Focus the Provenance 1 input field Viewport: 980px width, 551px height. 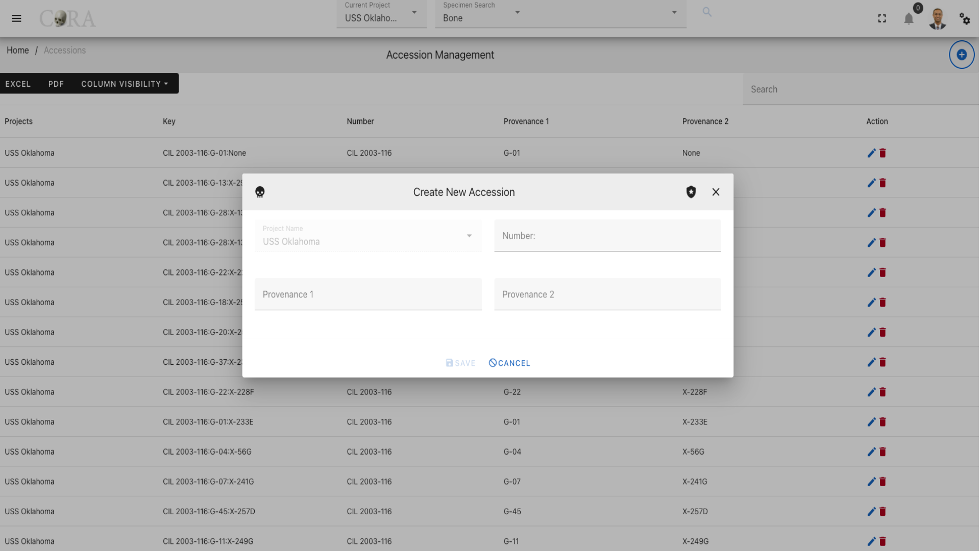[368, 294]
